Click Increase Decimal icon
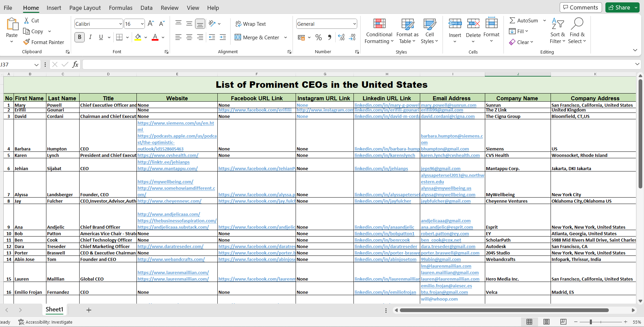This screenshot has height=327, width=644. tap(341, 37)
